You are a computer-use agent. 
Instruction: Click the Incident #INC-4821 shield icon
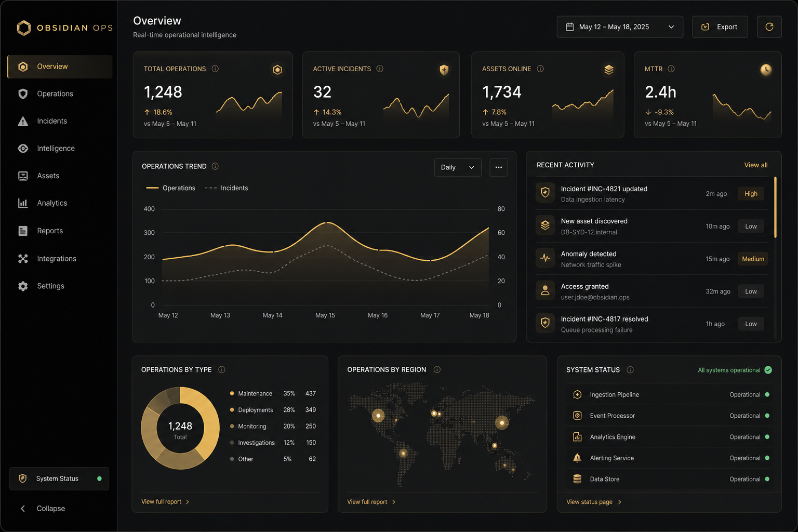[545, 193]
